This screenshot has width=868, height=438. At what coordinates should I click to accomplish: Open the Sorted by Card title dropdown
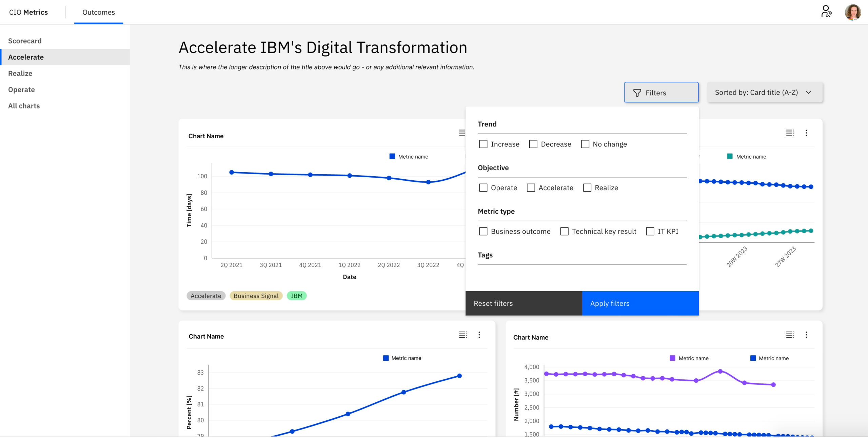(765, 92)
